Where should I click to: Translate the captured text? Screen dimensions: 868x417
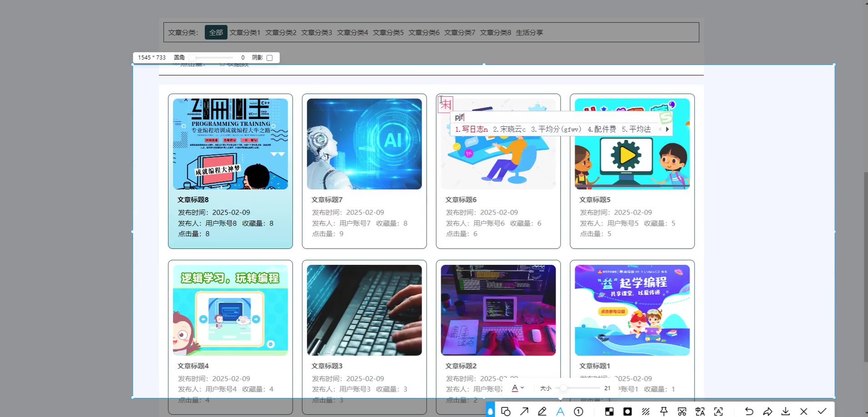[x=700, y=412]
